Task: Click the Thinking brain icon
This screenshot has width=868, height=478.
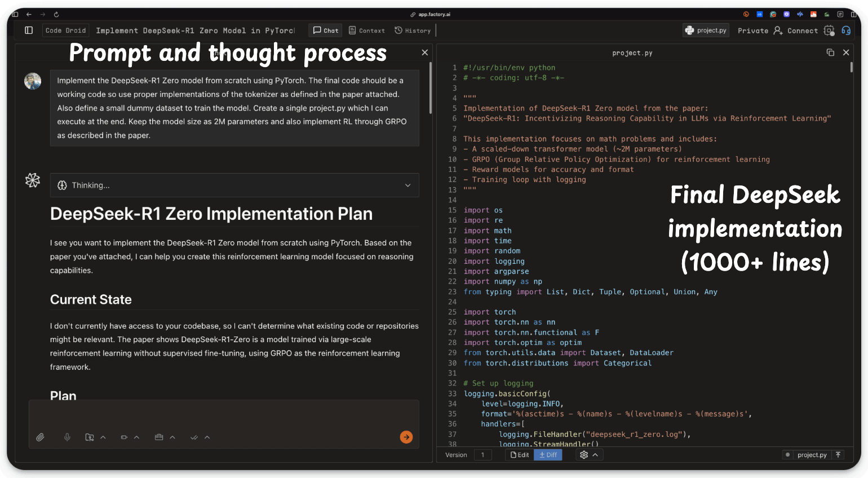Action: pos(62,185)
